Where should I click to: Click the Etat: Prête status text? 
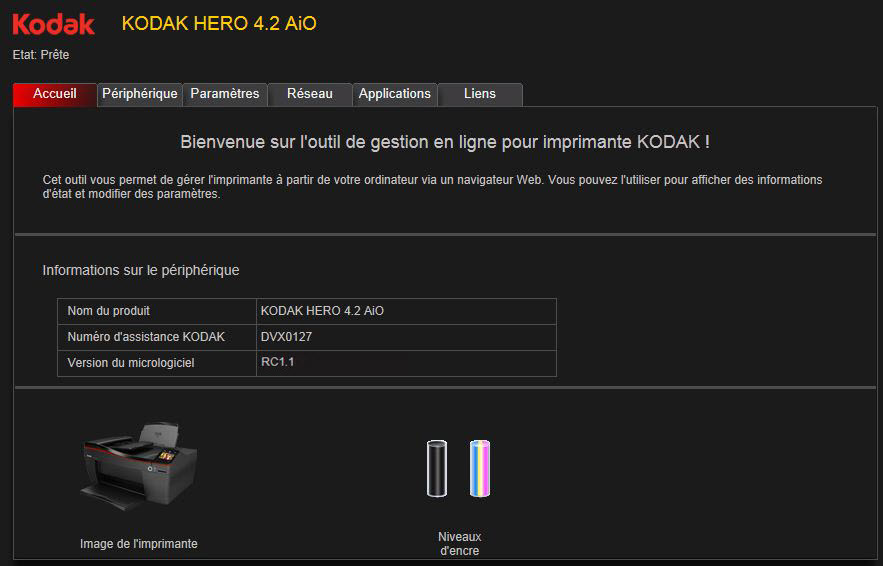41,55
